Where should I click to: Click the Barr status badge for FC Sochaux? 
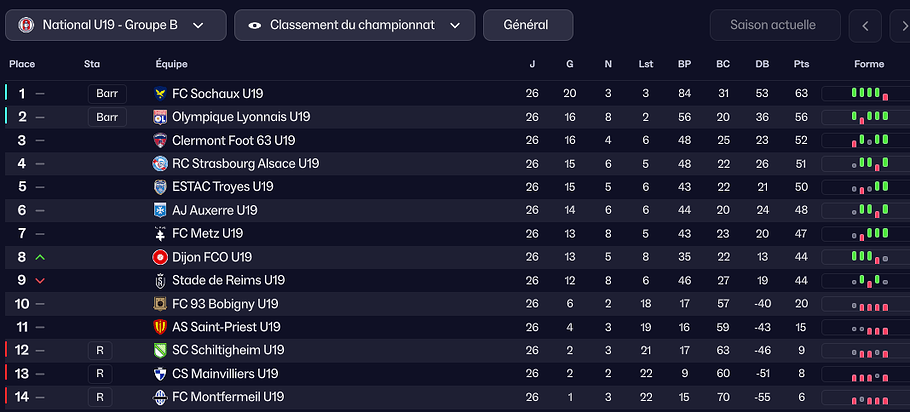[106, 94]
